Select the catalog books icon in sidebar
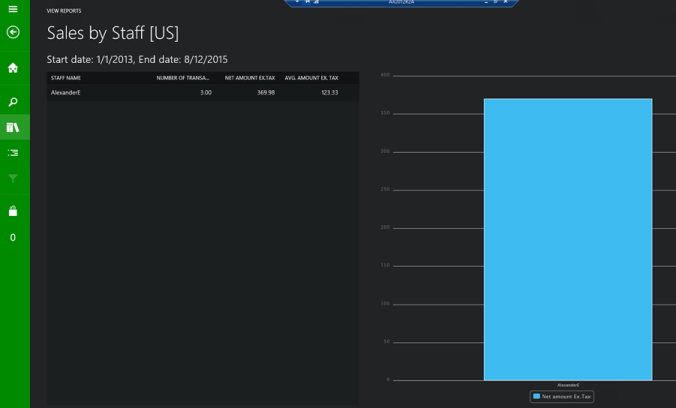Screen dimensions: 676x408 coord(13,128)
